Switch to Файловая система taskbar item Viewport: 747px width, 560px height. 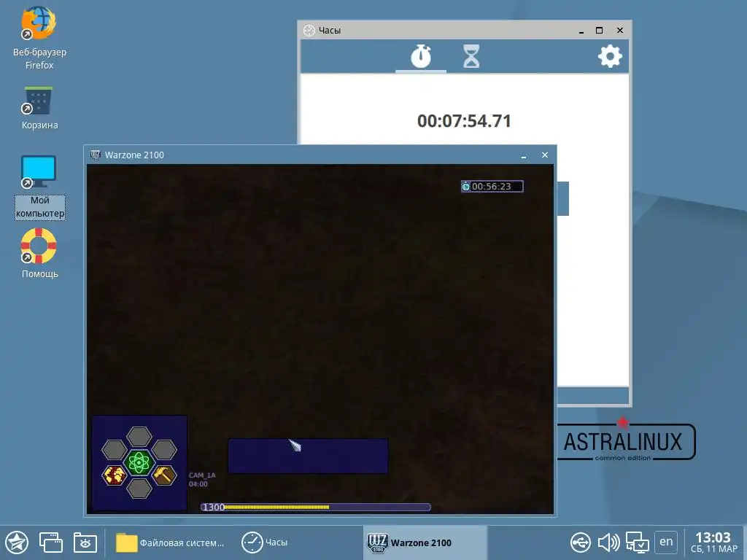click(x=170, y=542)
